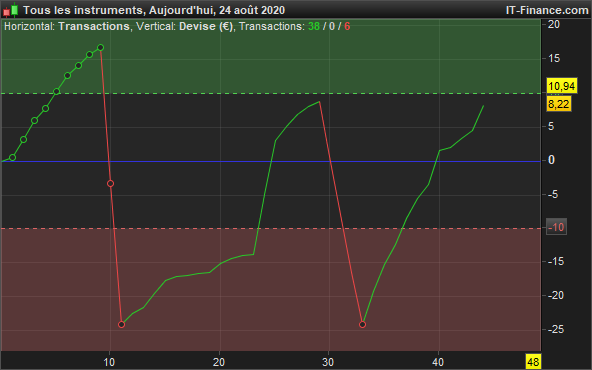The width and height of the screenshot is (592, 370).
Task: Click the yellow 8,22 value label
Action: coord(558,104)
